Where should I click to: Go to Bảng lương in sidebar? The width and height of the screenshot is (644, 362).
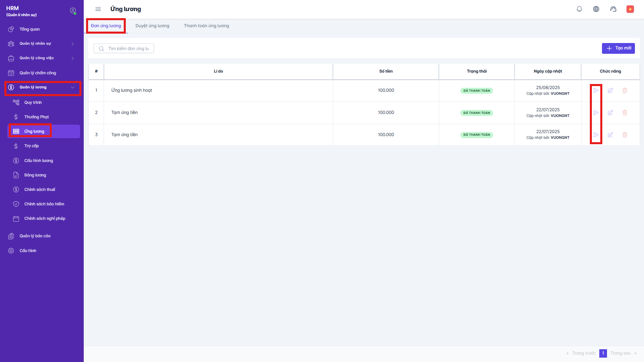point(35,175)
